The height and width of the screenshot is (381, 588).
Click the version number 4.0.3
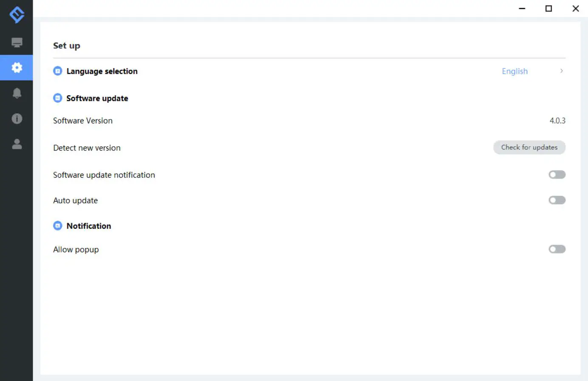click(557, 121)
